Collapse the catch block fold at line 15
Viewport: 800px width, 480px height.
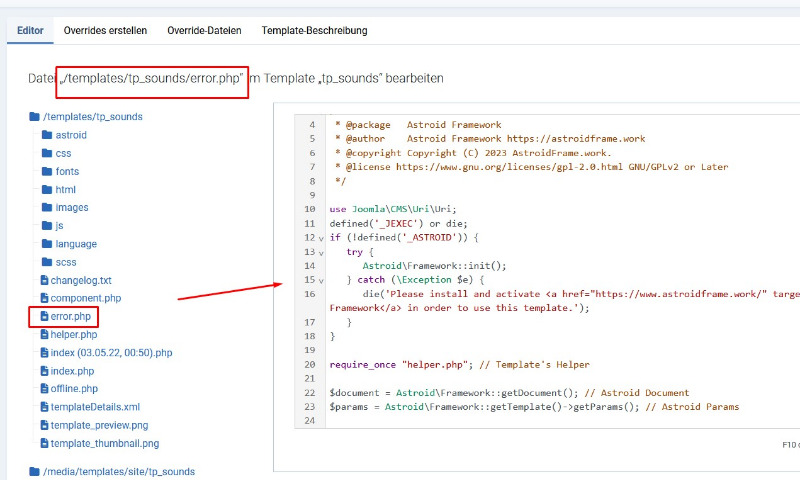click(321, 281)
